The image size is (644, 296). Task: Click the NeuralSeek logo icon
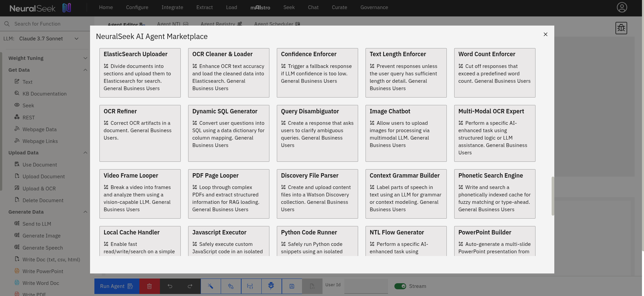tap(67, 8)
